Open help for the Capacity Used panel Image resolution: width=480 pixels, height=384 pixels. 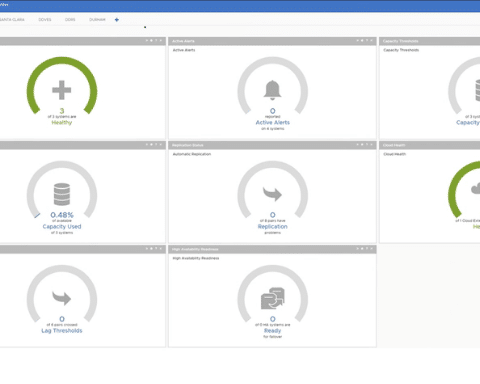tap(156, 145)
